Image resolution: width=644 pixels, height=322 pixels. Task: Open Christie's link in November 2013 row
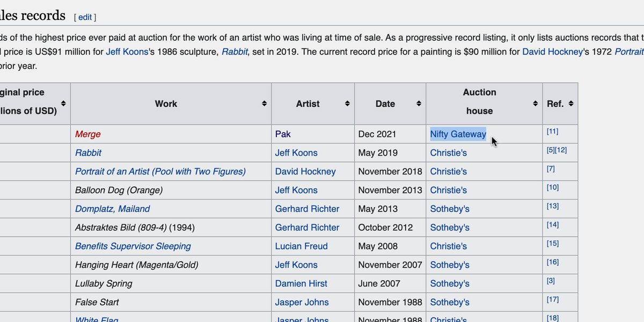[448, 191]
